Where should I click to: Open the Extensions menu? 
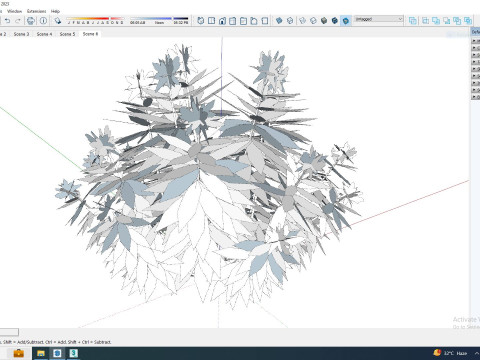[x=37, y=11]
